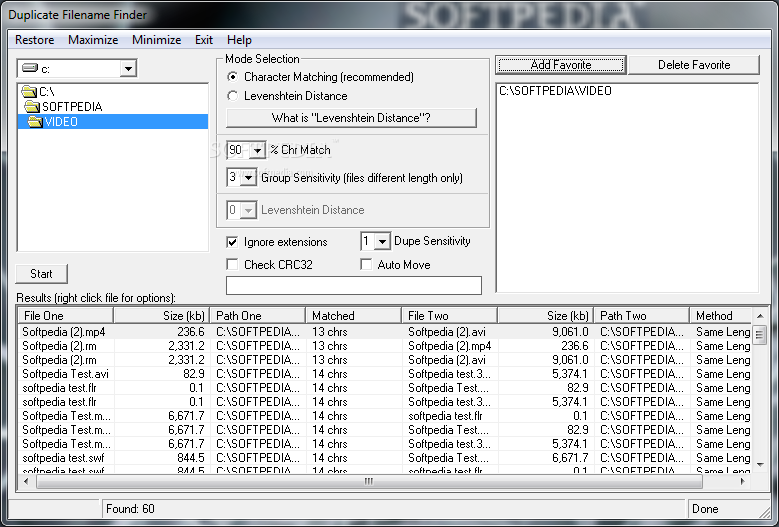The image size is (779, 527).
Task: Click the results horizontal scrollbar left arrow
Action: point(26,481)
